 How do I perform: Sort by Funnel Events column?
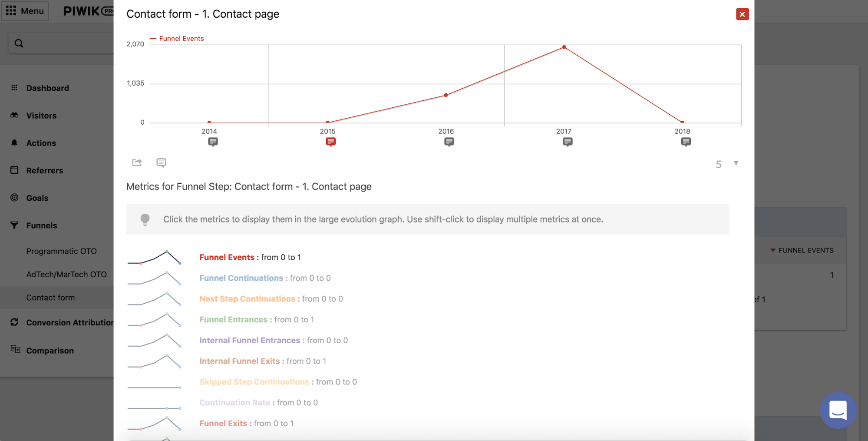click(805, 250)
